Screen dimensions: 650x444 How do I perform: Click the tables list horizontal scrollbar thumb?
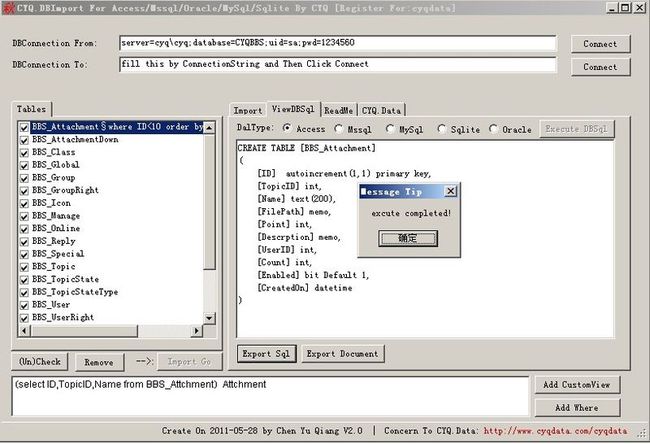(84, 331)
